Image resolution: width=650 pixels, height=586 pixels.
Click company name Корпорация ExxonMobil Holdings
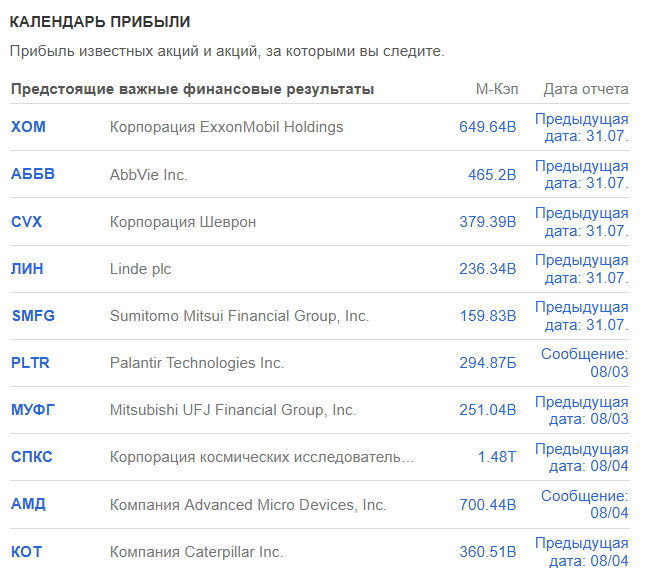pyautogui.click(x=226, y=127)
